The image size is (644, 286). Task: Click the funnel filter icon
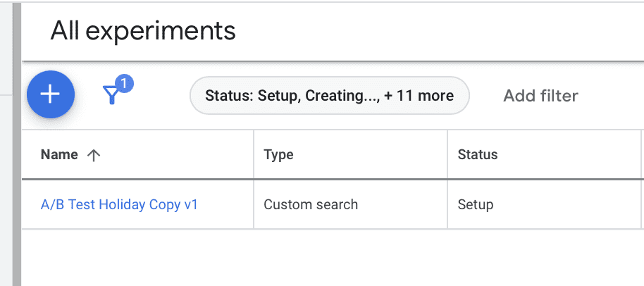pos(111,96)
